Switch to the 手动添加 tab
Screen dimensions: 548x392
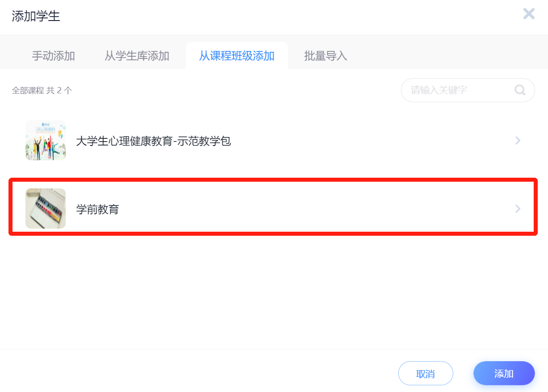click(x=53, y=56)
